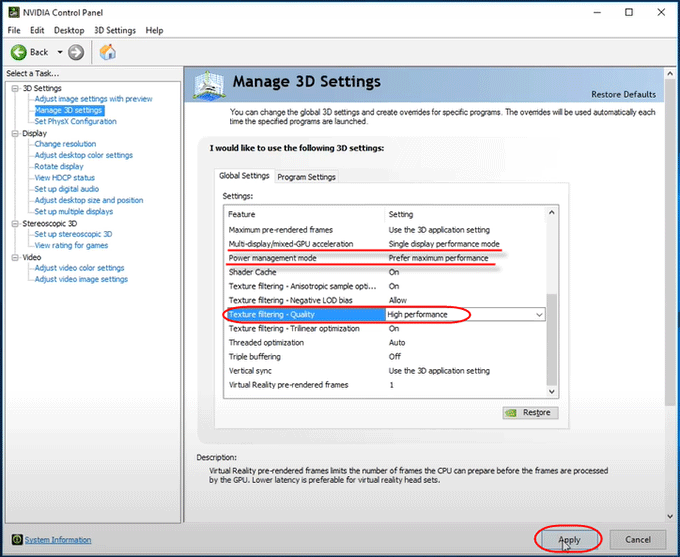Image resolution: width=680 pixels, height=557 pixels.
Task: Select Texture filtering Anisotropic sample optimization row
Action: [x=385, y=286]
